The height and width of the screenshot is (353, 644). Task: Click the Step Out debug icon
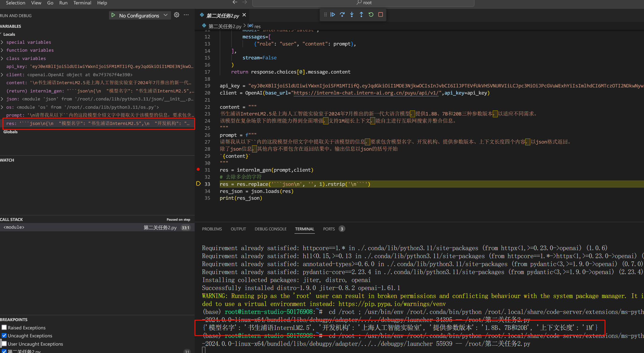[361, 14]
